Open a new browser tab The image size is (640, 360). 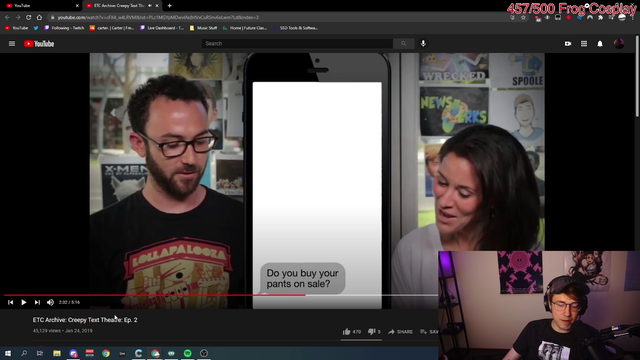tap(169, 6)
